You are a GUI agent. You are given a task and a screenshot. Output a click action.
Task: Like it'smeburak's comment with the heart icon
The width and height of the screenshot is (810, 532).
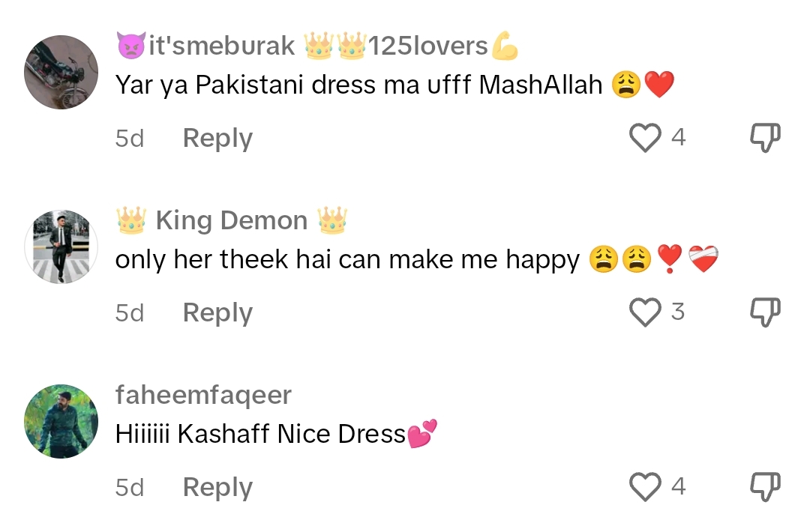pos(643,137)
